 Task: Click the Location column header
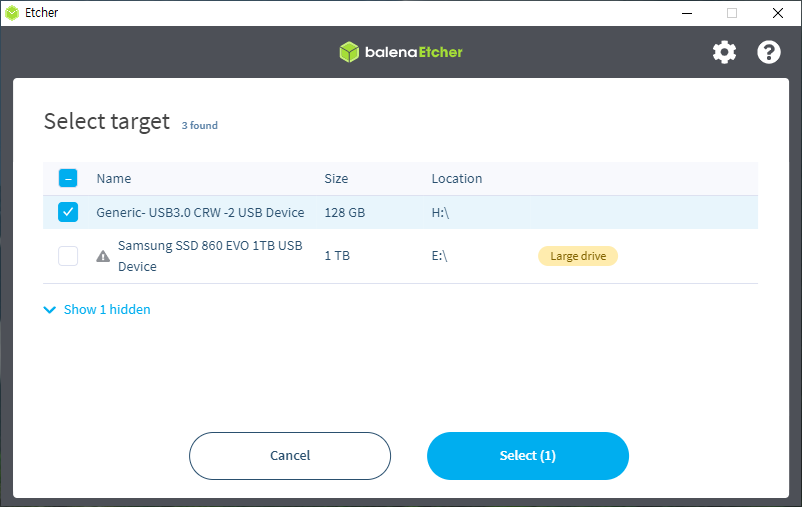tap(457, 179)
